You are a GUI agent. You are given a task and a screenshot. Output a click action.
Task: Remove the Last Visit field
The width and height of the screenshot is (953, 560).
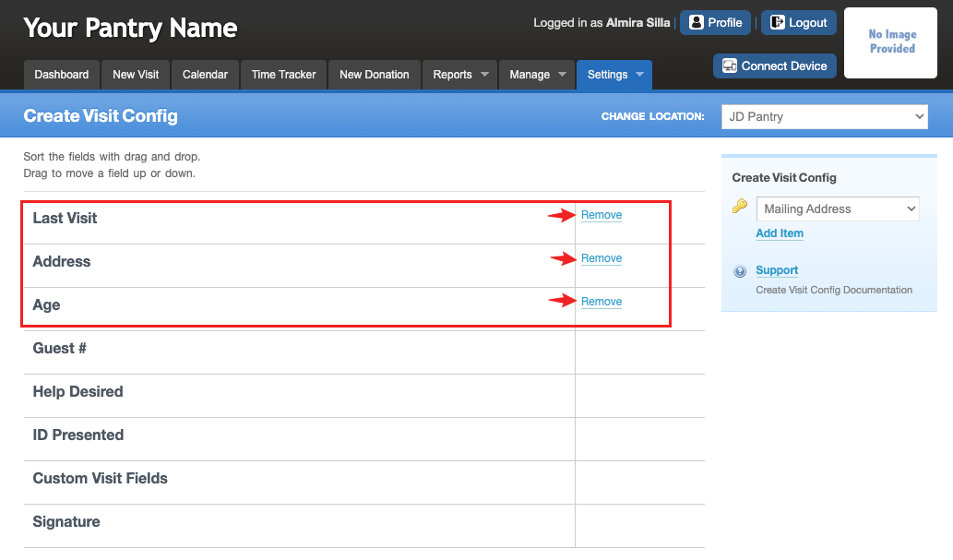click(x=602, y=215)
